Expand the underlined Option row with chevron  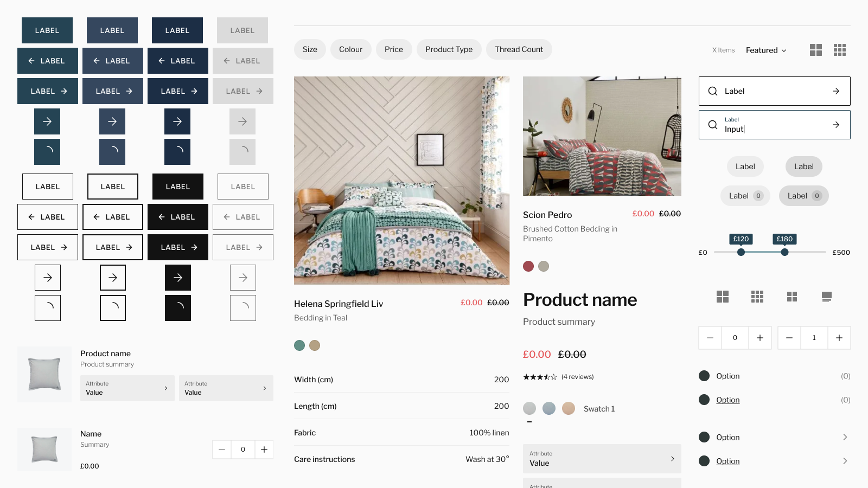844,461
